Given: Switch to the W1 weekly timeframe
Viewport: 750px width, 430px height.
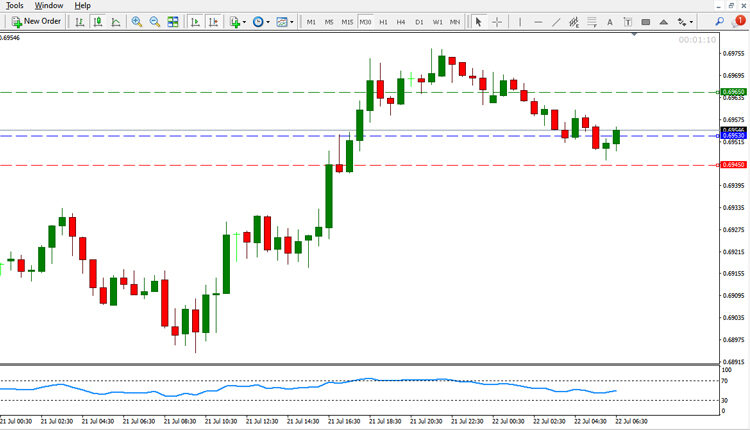Looking at the screenshot, I should [438, 22].
